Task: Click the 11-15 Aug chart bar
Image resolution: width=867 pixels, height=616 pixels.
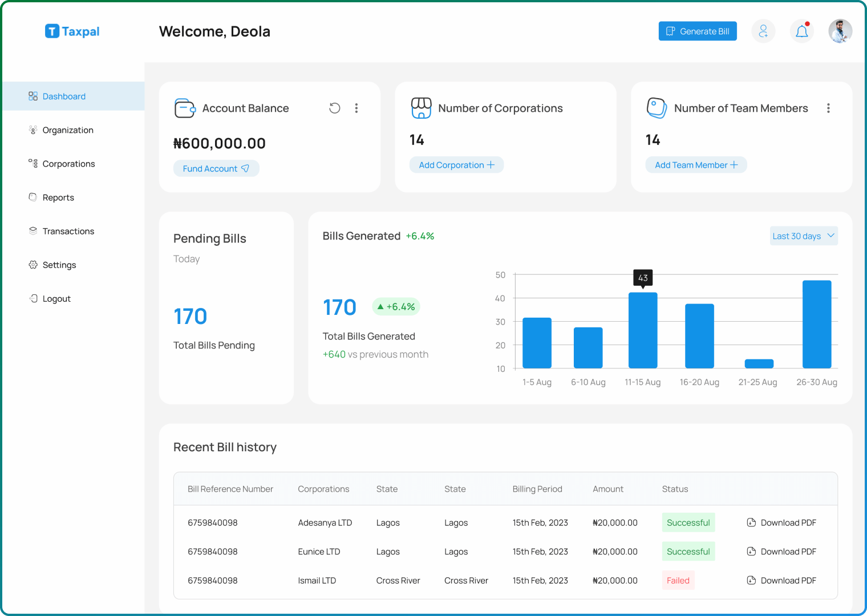Action: point(643,330)
